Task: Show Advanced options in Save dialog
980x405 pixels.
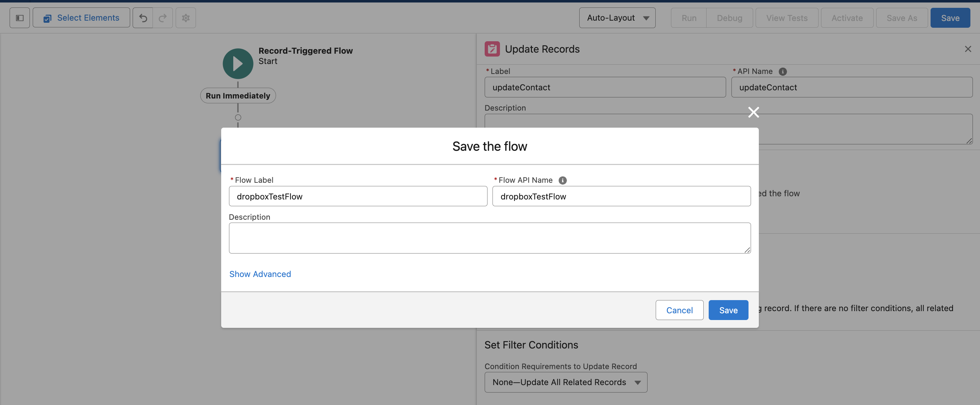Action: (260, 274)
